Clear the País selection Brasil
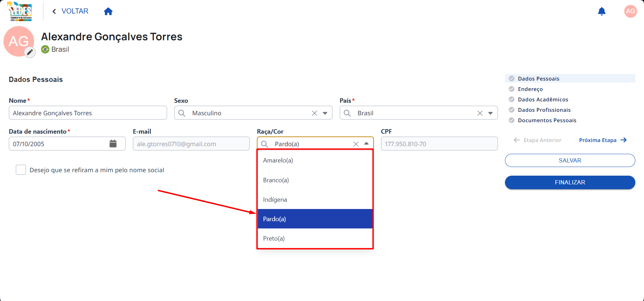 click(480, 113)
